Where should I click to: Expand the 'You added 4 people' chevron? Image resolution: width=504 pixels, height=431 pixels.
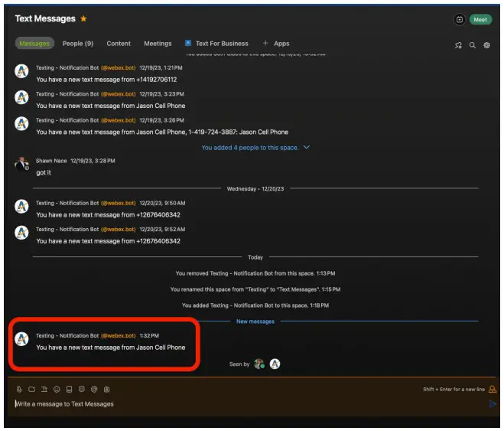(307, 147)
